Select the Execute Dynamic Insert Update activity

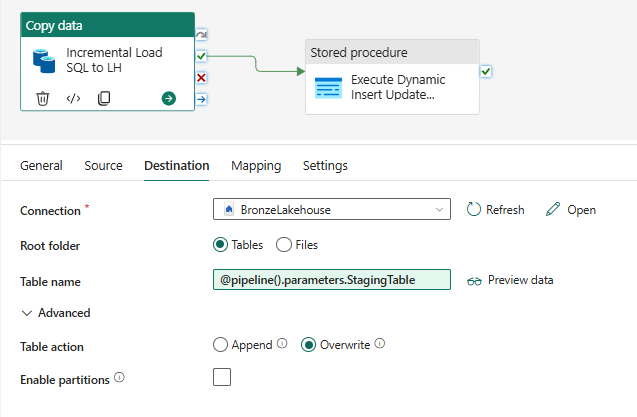[x=392, y=77]
